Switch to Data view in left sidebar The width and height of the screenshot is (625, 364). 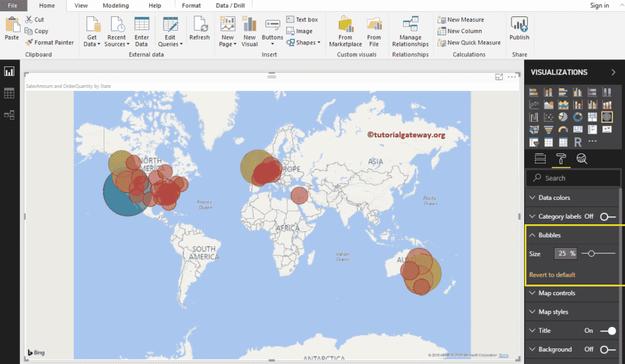coord(9,93)
